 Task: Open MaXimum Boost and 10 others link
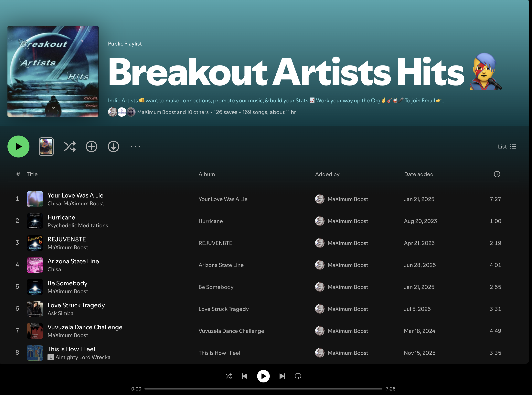click(x=173, y=112)
